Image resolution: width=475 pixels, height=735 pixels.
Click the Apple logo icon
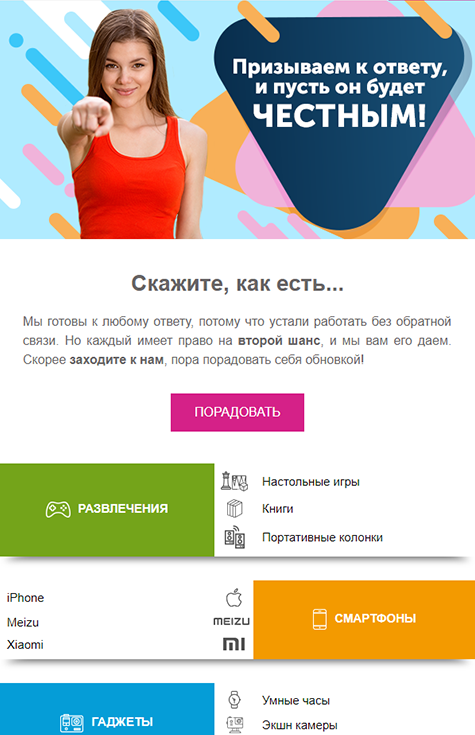point(234,598)
